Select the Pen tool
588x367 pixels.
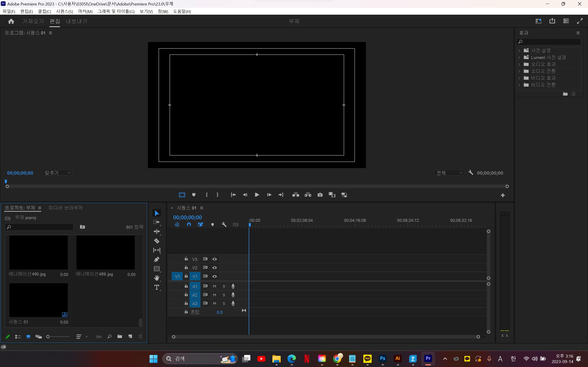pos(157,259)
